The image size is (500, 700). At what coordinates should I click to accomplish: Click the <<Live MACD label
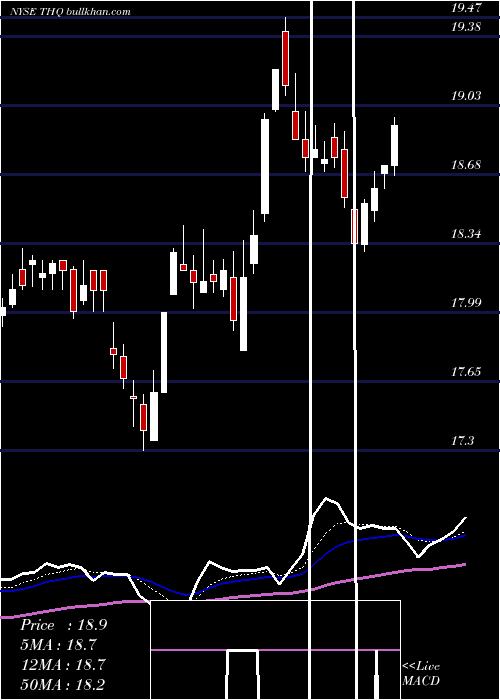(421, 673)
